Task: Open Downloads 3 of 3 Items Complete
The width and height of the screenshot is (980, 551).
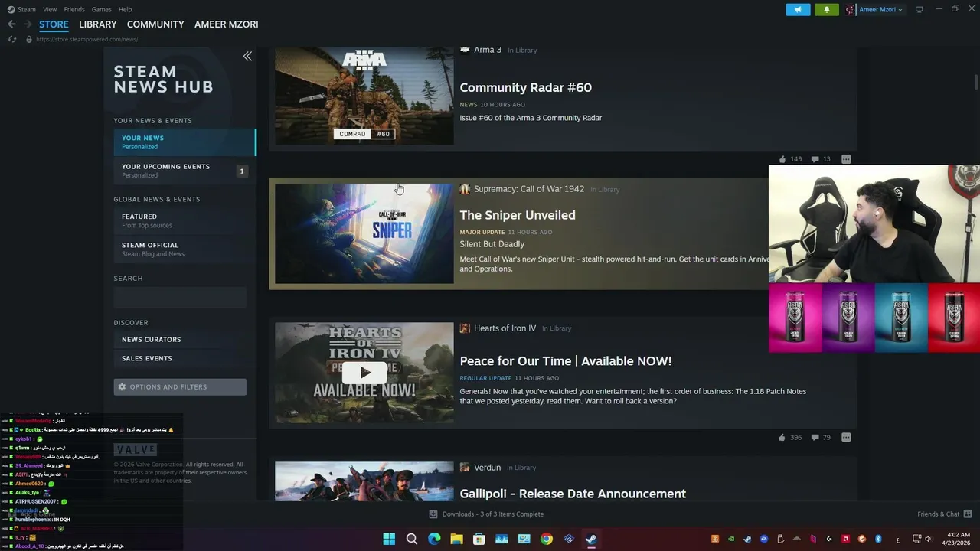Action: [486, 514]
